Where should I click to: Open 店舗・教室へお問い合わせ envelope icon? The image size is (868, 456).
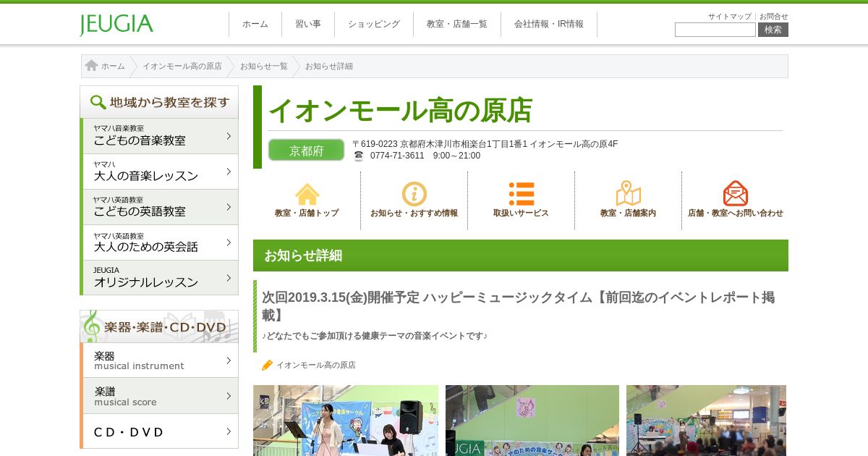736,194
